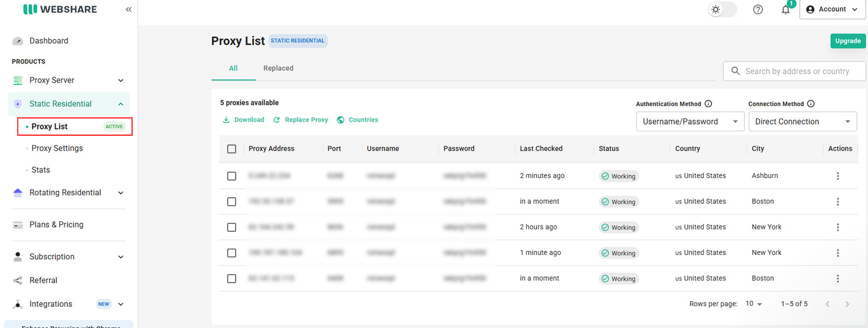Expand the Proxy Server menu
Viewport: 868px width, 328px height.
[121, 81]
